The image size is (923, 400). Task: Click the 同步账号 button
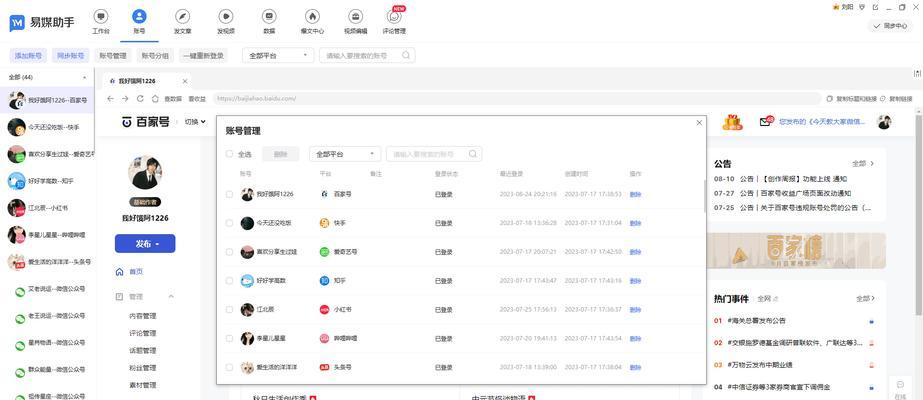pyautogui.click(x=71, y=55)
